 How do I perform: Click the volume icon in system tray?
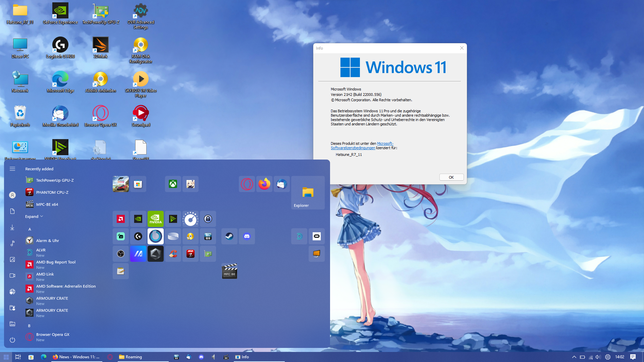click(x=598, y=357)
